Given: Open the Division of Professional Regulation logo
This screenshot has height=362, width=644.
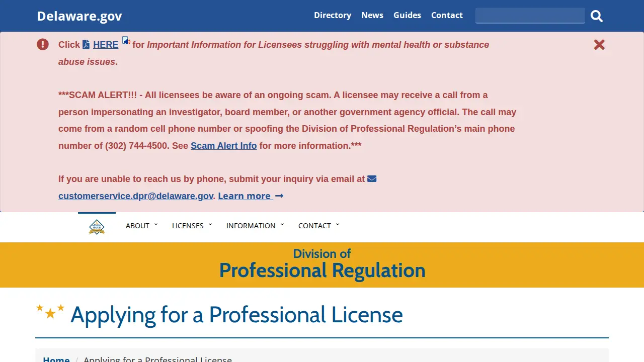Looking at the screenshot, I should click(x=97, y=227).
